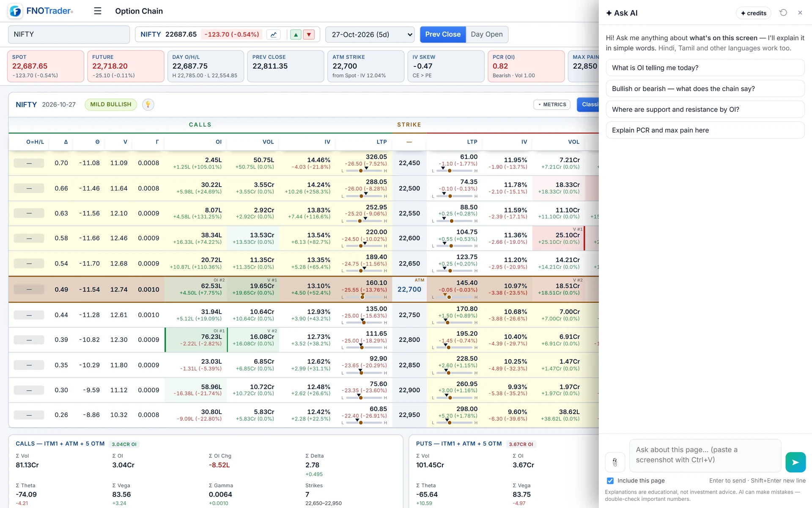The width and height of the screenshot is (812, 508).
Task: Ask 'Bullish or bearish' chain suggestion
Action: pyautogui.click(x=705, y=88)
